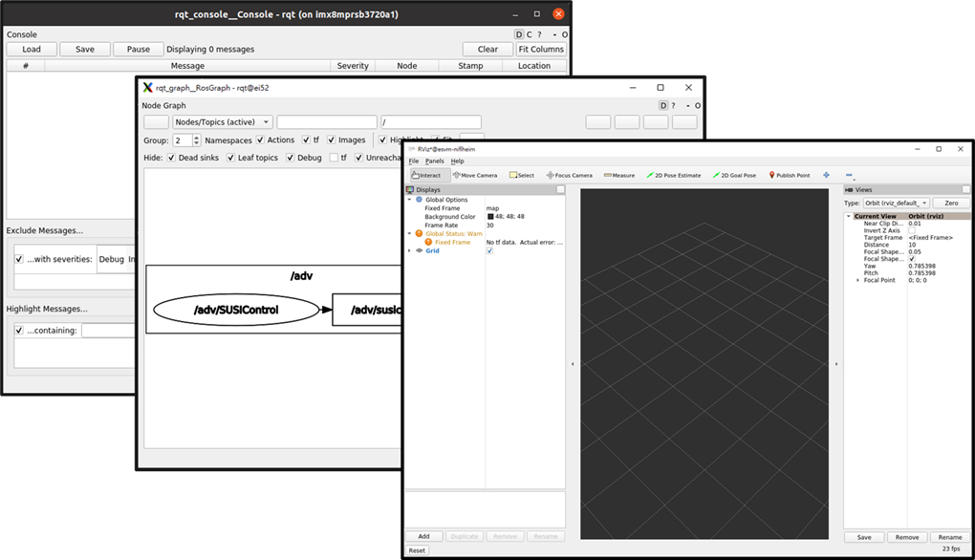Click the Add display button
Image resolution: width=975 pixels, height=560 pixels.
(423, 537)
